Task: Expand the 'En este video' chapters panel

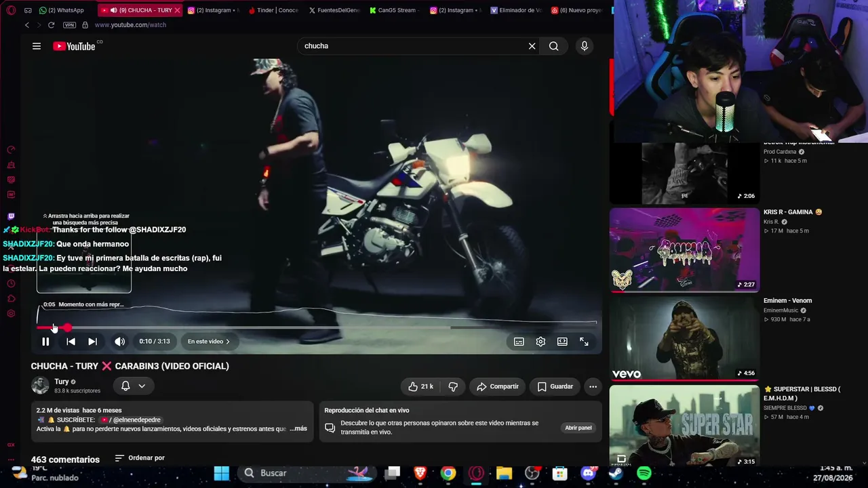Action: coord(209,342)
